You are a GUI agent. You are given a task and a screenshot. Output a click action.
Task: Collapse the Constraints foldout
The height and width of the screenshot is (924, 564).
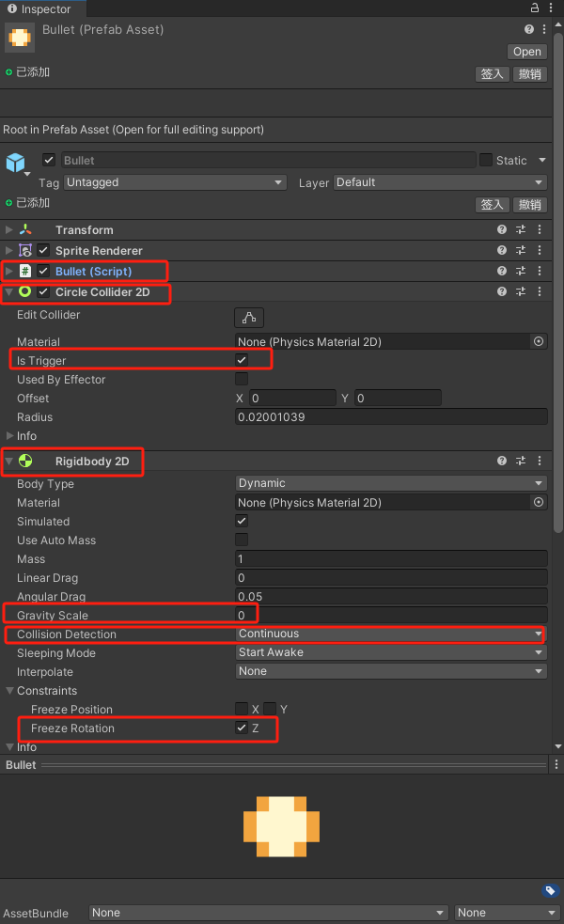tap(10, 691)
